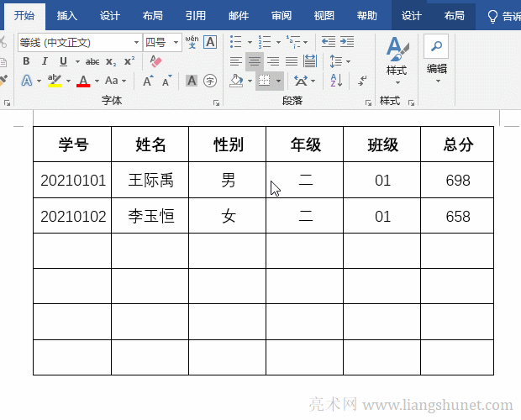
Task: Toggle center paragraph alignment
Action: 254,61
